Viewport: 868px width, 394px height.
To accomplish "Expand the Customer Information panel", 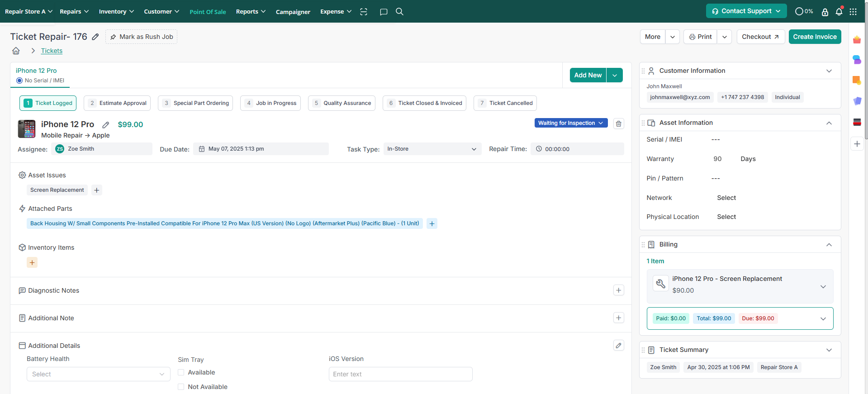I will pyautogui.click(x=829, y=71).
